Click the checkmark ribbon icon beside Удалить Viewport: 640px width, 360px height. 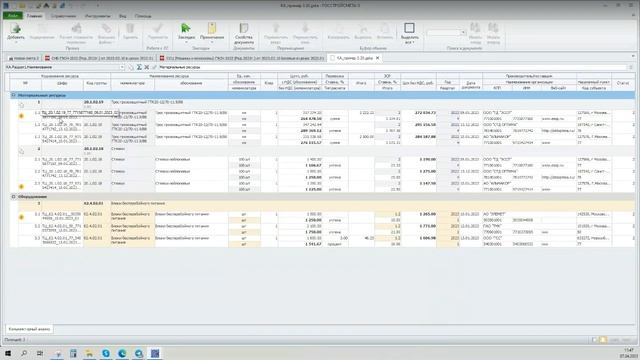click(158, 29)
